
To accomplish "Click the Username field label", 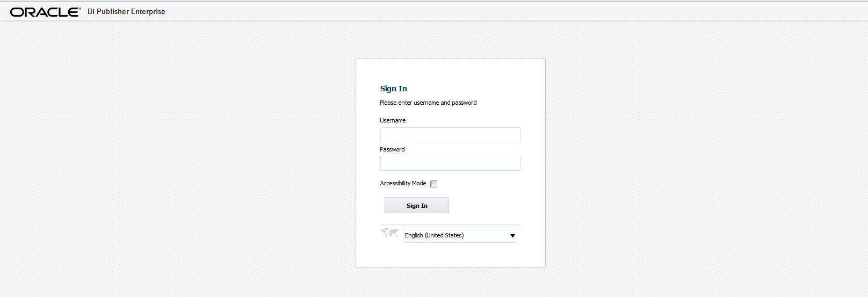I will (x=393, y=120).
